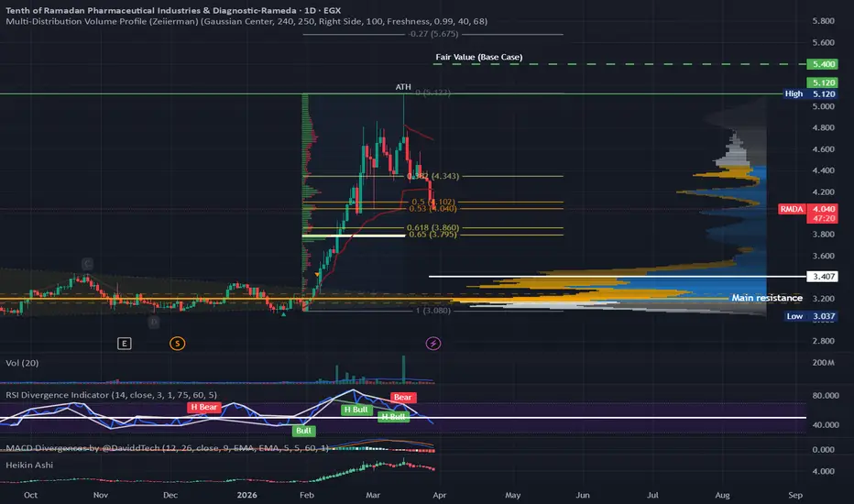
Task: Select the chart title Tenth of Ramadan Pharmaceutical
Action: tap(173, 10)
